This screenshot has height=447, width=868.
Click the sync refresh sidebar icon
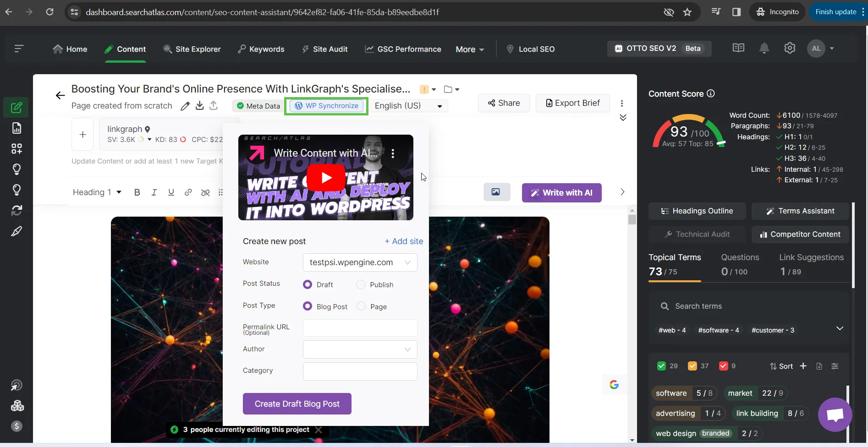click(16, 211)
